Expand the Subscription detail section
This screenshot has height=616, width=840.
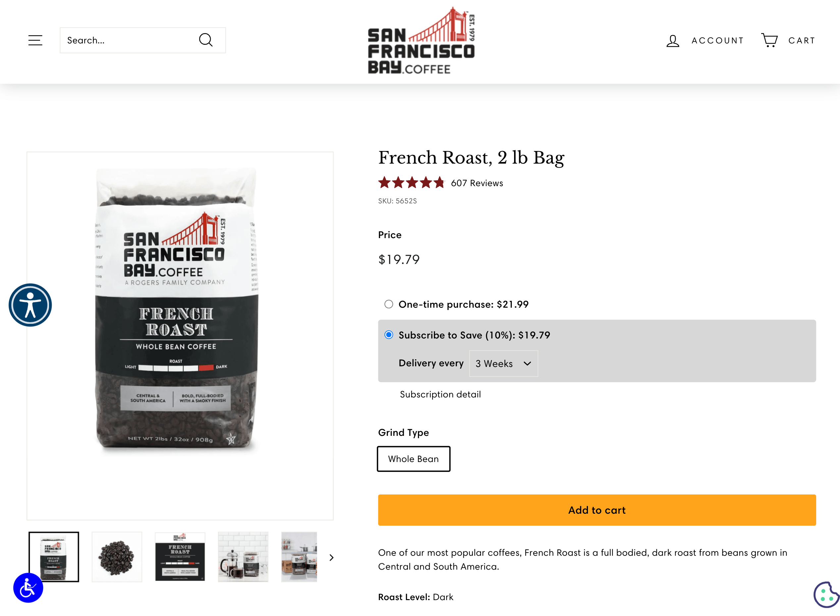click(x=440, y=394)
